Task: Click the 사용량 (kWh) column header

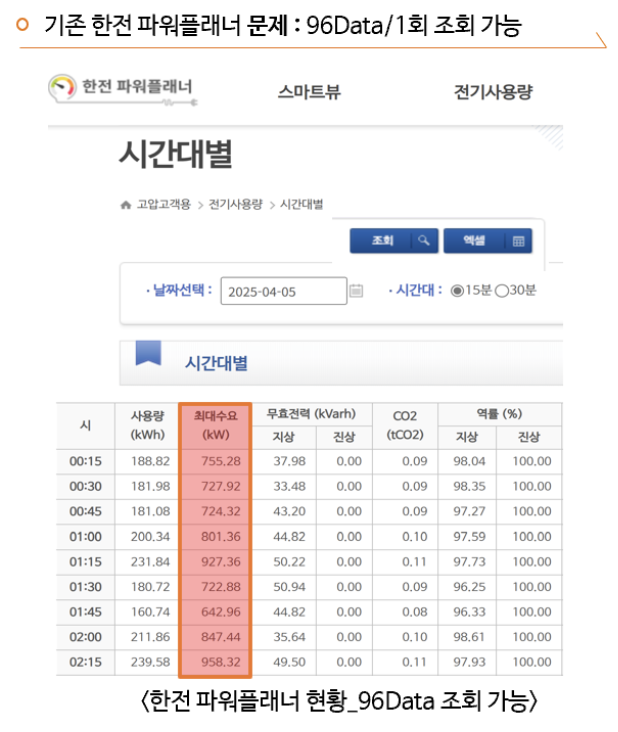Action: point(147,426)
